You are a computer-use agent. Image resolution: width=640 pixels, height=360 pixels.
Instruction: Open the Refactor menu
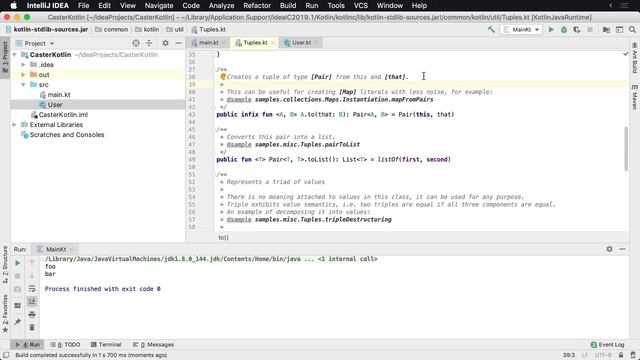click(x=257, y=5)
